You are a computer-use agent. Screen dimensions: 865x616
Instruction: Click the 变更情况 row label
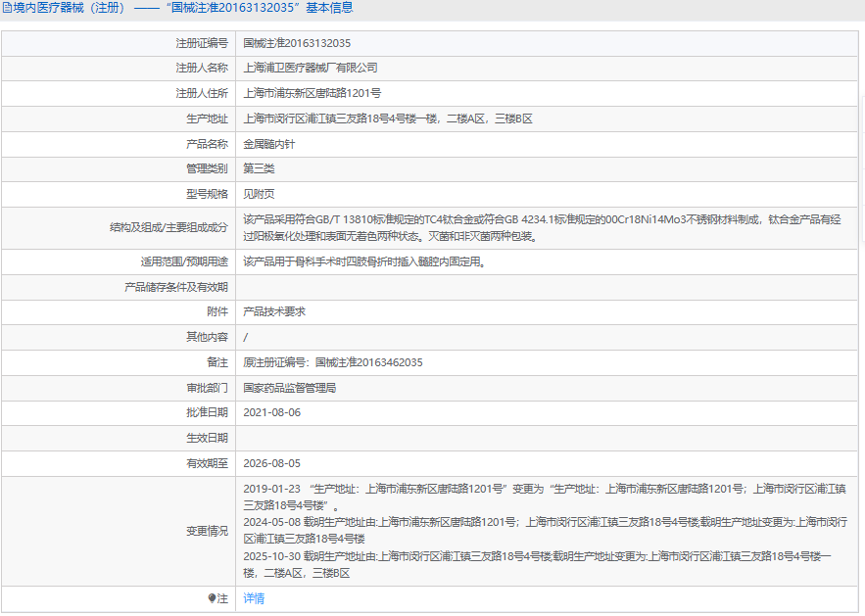point(207,531)
